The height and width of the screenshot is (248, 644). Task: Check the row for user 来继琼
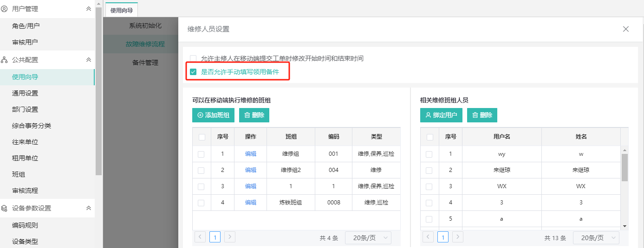coord(429,170)
